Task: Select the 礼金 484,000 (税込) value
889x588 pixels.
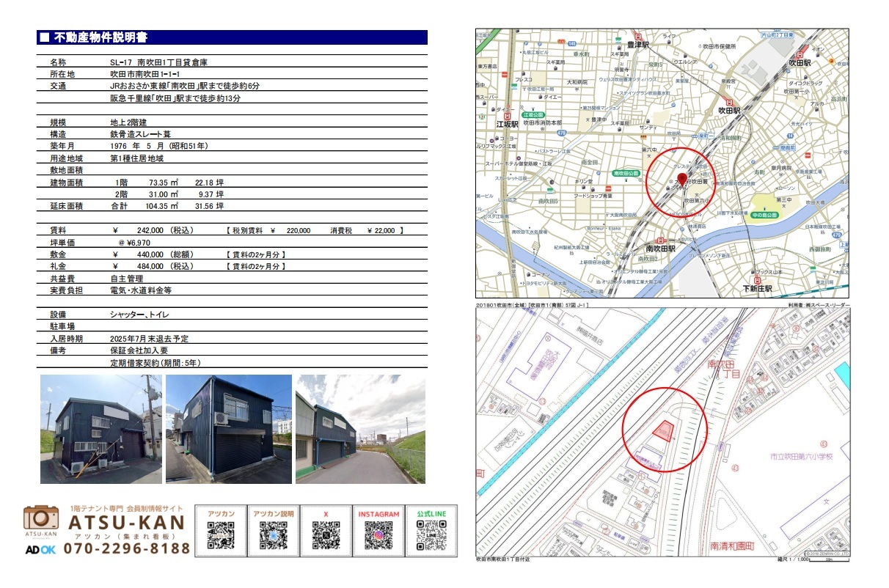Action: 153,266
